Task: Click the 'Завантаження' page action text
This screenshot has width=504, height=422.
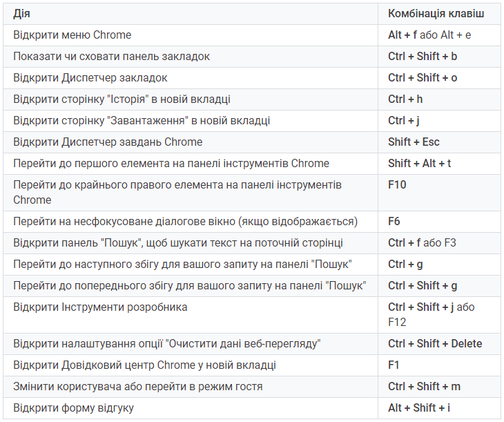Action: coord(142,121)
